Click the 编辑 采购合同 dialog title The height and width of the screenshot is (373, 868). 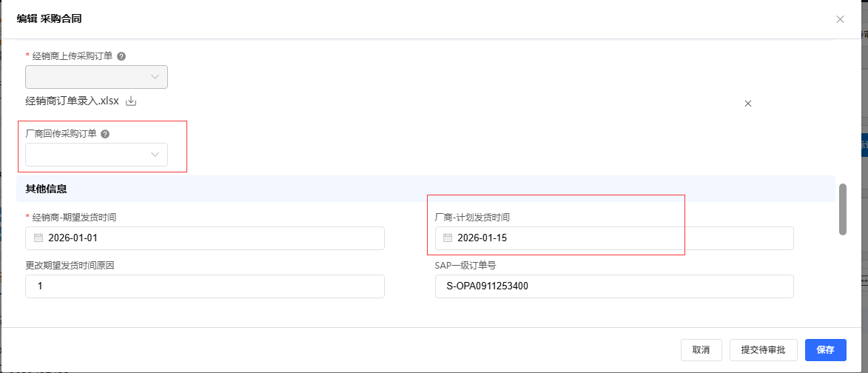coord(50,19)
